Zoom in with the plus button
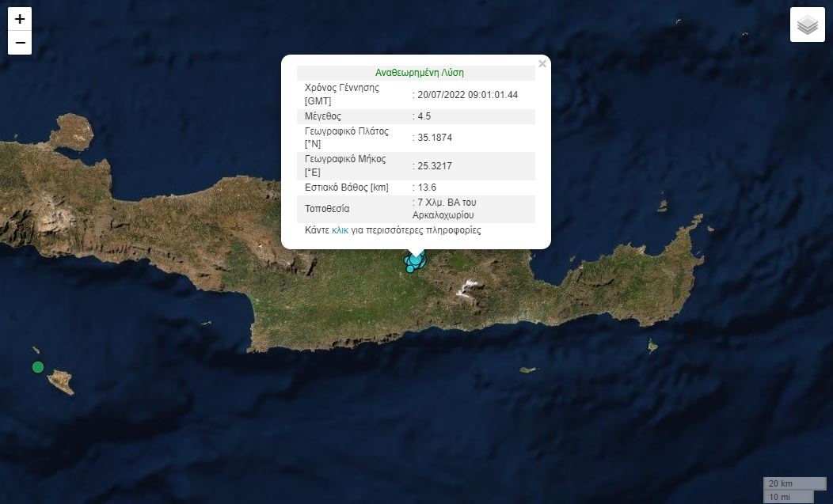The width and height of the screenshot is (833, 504). 20,20
